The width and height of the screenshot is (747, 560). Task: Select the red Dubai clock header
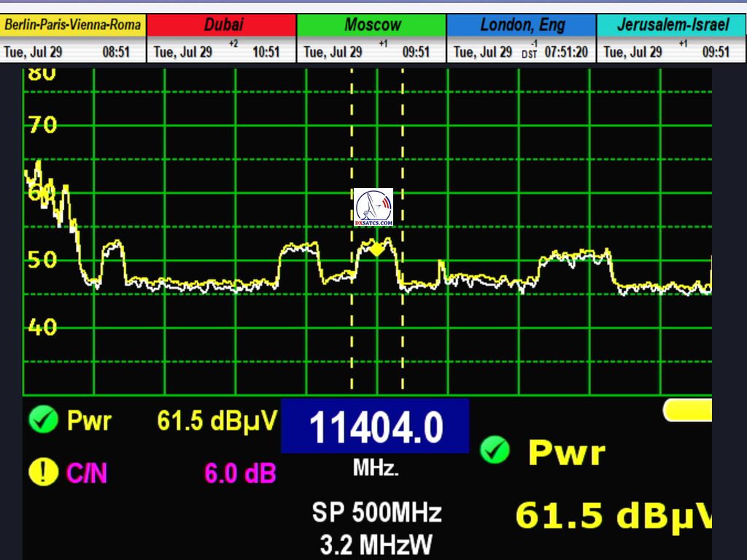tap(222, 25)
